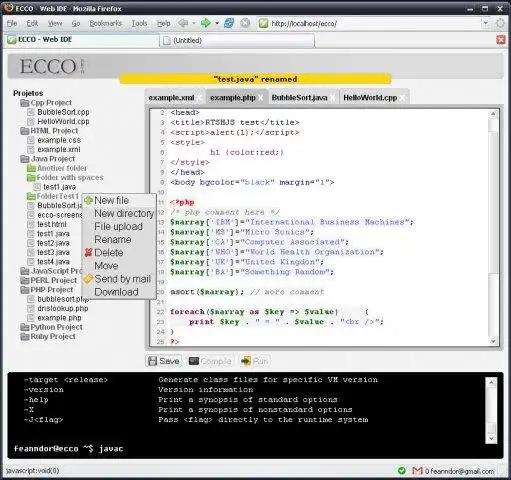Viewport: 511px width, 480px height.
Task: Collapse the Folder with spaces directory
Action: click(65, 177)
